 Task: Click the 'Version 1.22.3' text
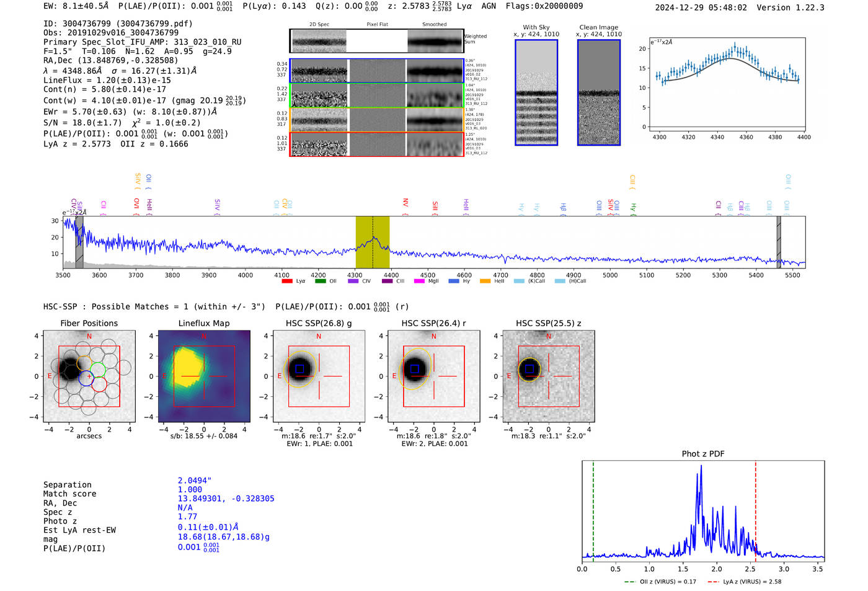point(790,7)
